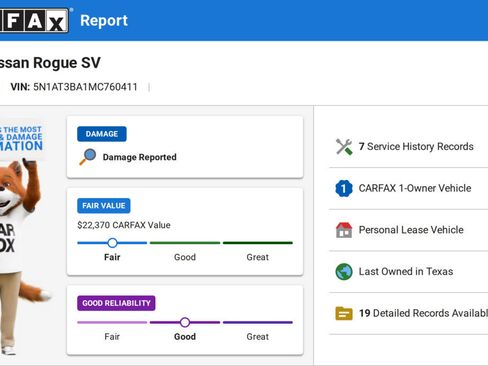Viewport: 488px width, 366px height.
Task: Click the dark purple Great reliability segment
Action: click(258, 322)
